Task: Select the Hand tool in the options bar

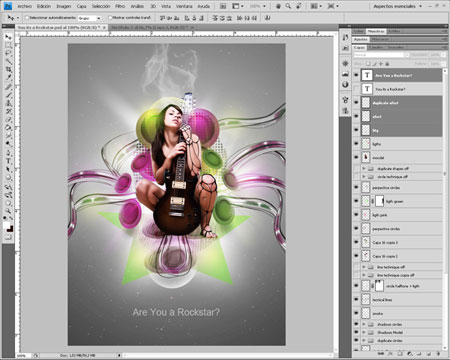Action: coord(278,6)
